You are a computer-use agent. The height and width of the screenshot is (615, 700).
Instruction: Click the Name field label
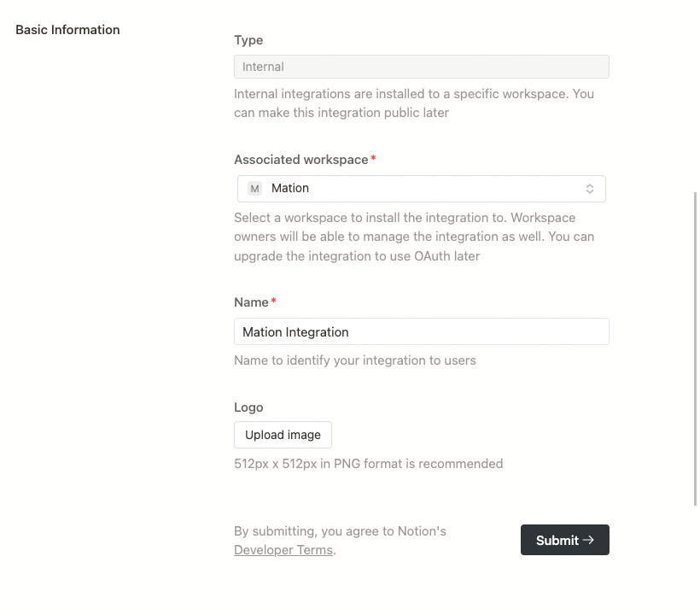point(251,302)
